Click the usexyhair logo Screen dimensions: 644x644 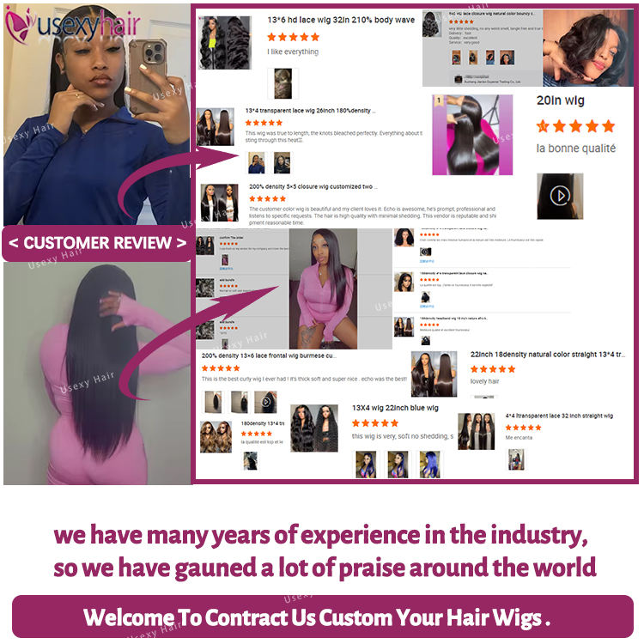click(x=73, y=24)
